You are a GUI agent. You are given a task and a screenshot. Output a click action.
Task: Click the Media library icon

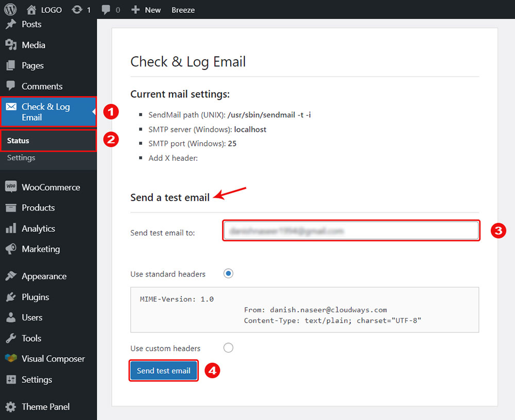[x=11, y=45]
